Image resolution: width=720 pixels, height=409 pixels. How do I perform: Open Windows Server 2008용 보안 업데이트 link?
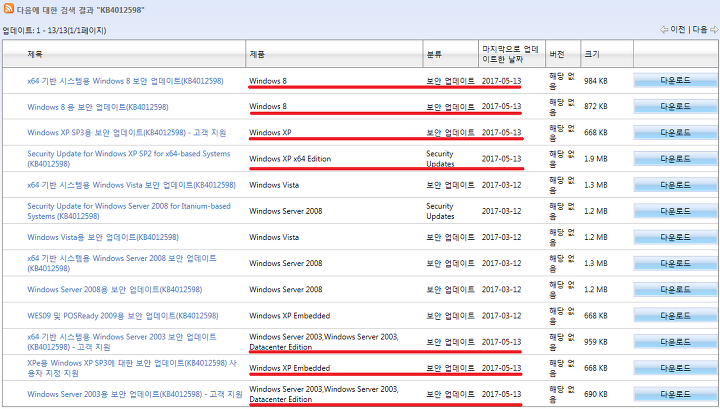click(x=114, y=290)
